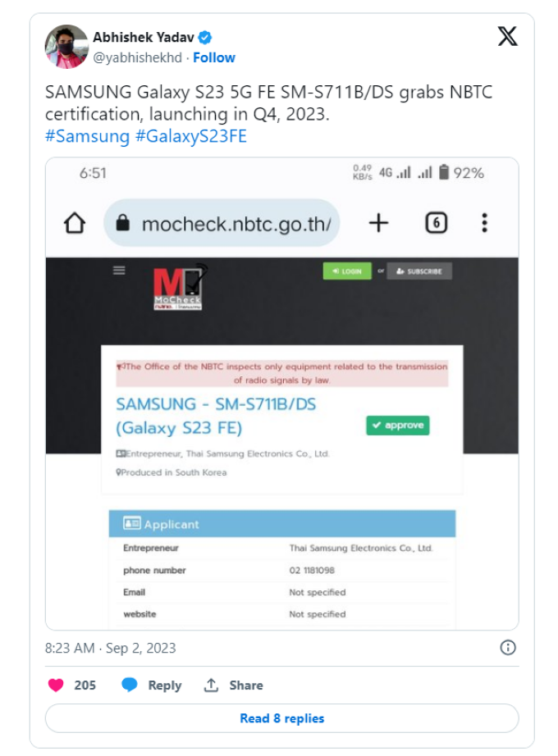Open the tweet info circle icon
Viewport: 558px width, 756px height.
(508, 648)
